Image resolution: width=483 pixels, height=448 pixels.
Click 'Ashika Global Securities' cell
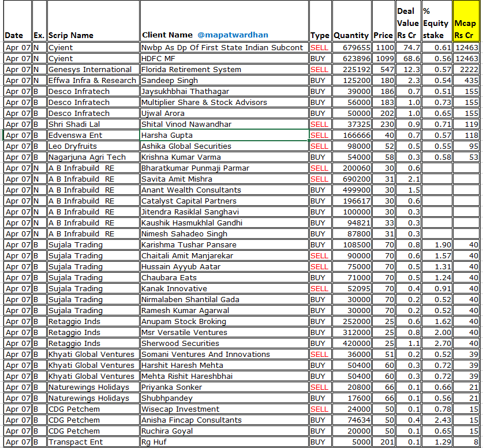pos(224,146)
